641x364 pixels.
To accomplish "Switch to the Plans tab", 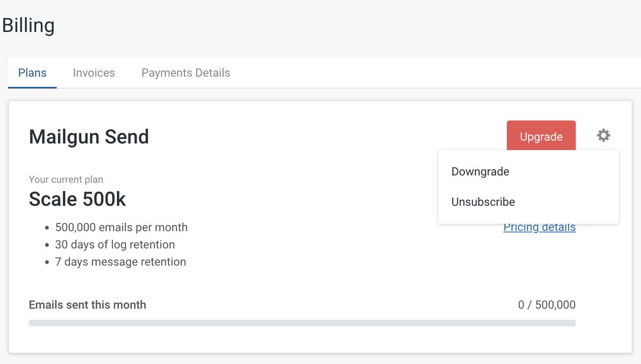I will (x=32, y=73).
